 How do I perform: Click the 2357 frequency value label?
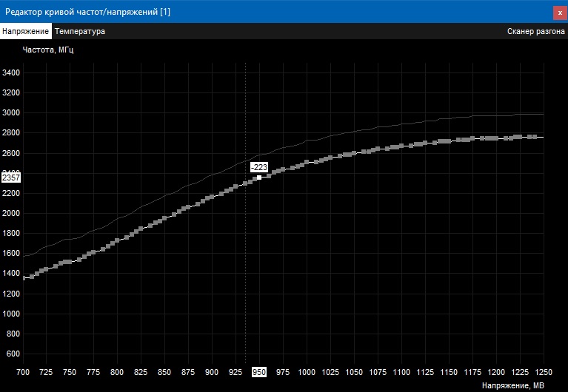tap(11, 178)
